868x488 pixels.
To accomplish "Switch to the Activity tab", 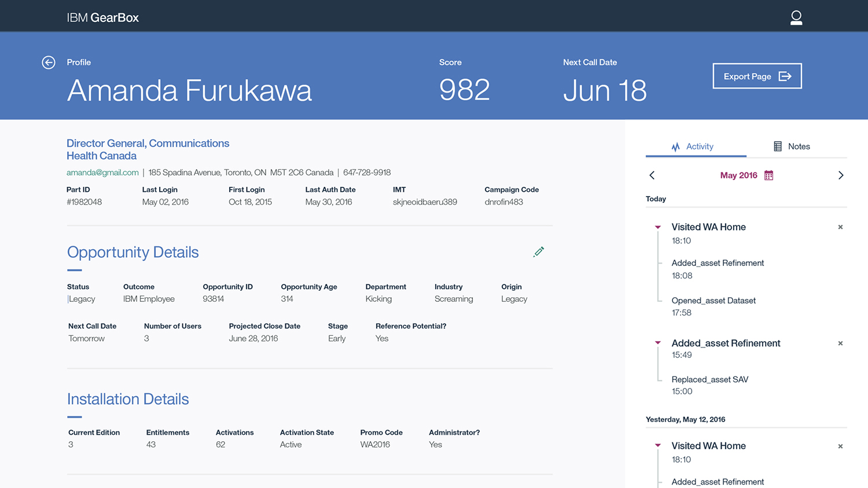I will (693, 147).
